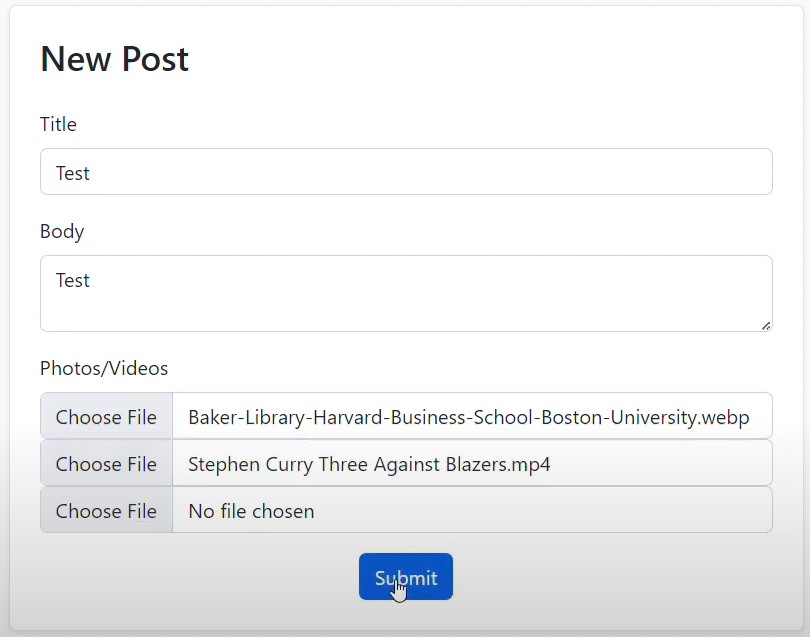Click Choose File beside 'No file chosen'
Image resolution: width=810 pixels, height=637 pixels.
click(x=106, y=511)
